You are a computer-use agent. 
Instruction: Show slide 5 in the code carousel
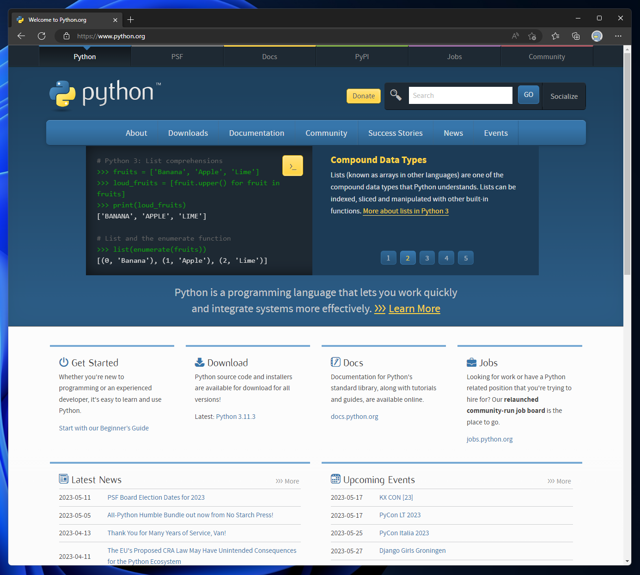[466, 258]
